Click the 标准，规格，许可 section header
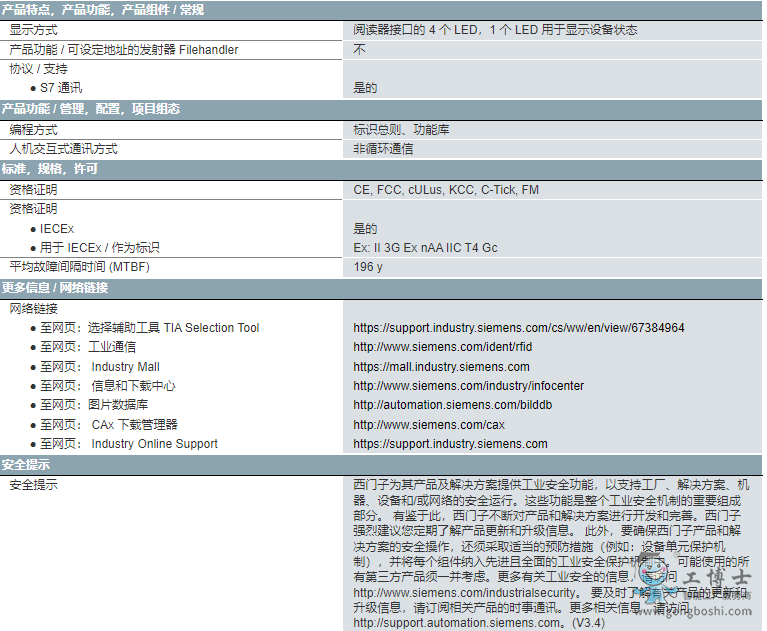The height and width of the screenshot is (631, 767). tap(381, 169)
